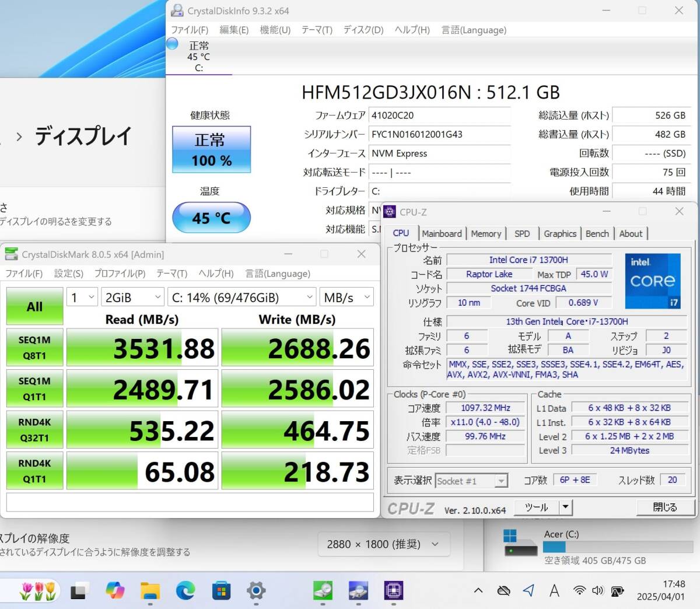Image resolution: width=700 pixels, height=609 pixels.
Task: Expand the C: 14% drive selection dropdown
Action: 242,297
